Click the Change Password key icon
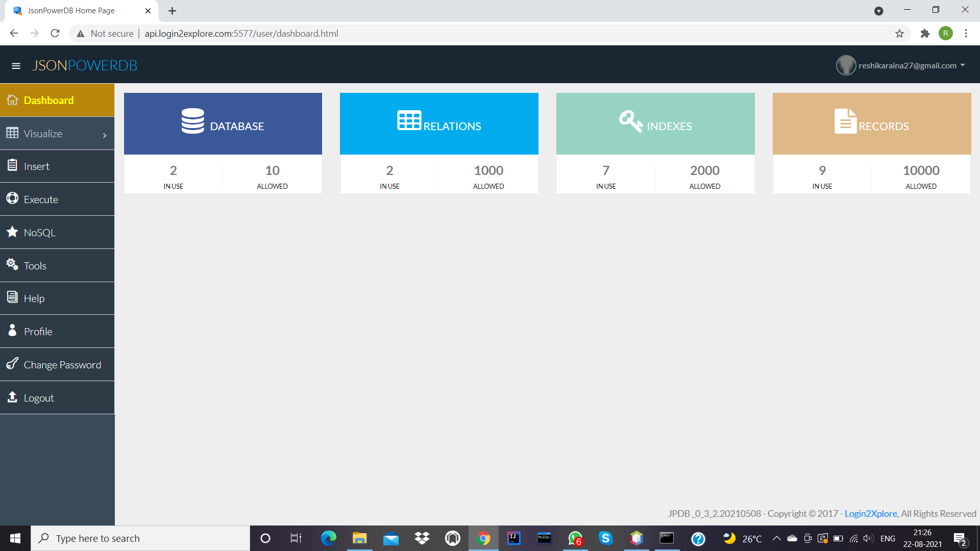Viewport: 980px width, 551px height. pyautogui.click(x=12, y=363)
